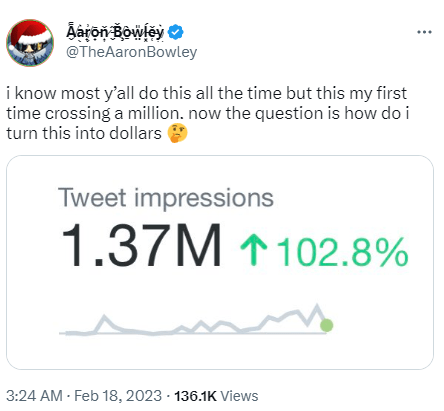
Task: Click the blue verified checkmark badge
Action: pyautogui.click(x=175, y=32)
